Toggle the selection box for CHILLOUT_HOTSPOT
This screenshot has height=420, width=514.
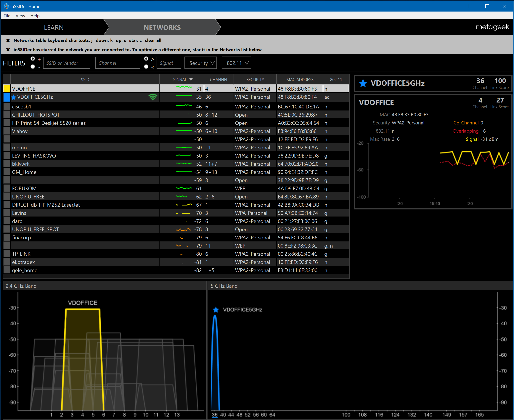(x=7, y=115)
